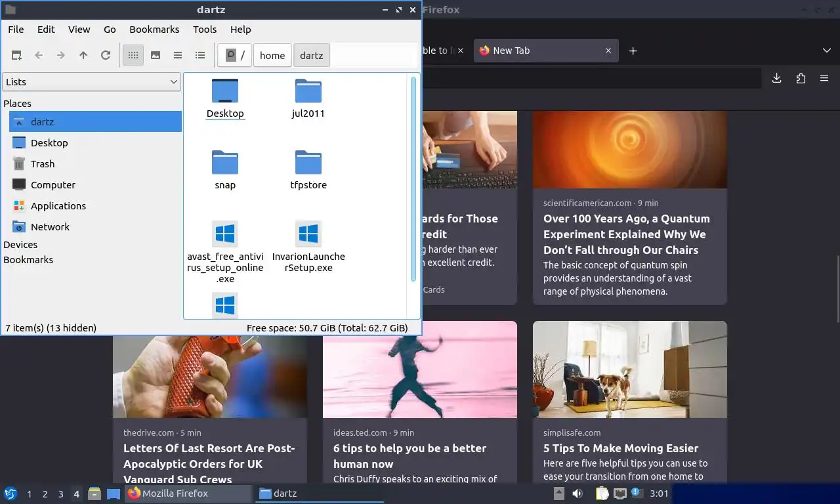
Task: Open a new Firefox tab with plus
Action: 633,51
